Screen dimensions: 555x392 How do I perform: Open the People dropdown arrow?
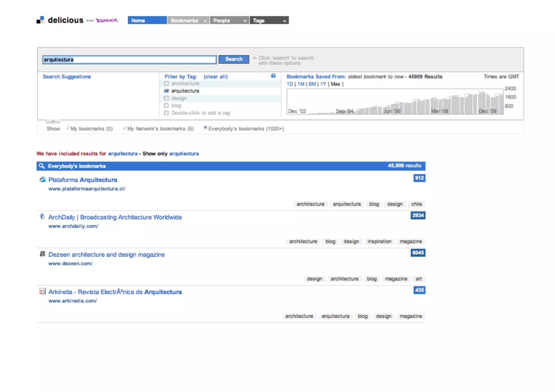pos(245,21)
